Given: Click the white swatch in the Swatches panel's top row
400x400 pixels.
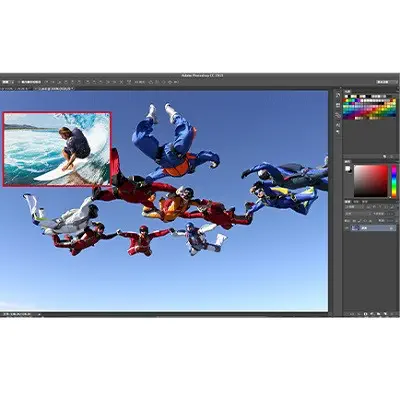Looking at the screenshot, I should pyautogui.click(x=346, y=96).
